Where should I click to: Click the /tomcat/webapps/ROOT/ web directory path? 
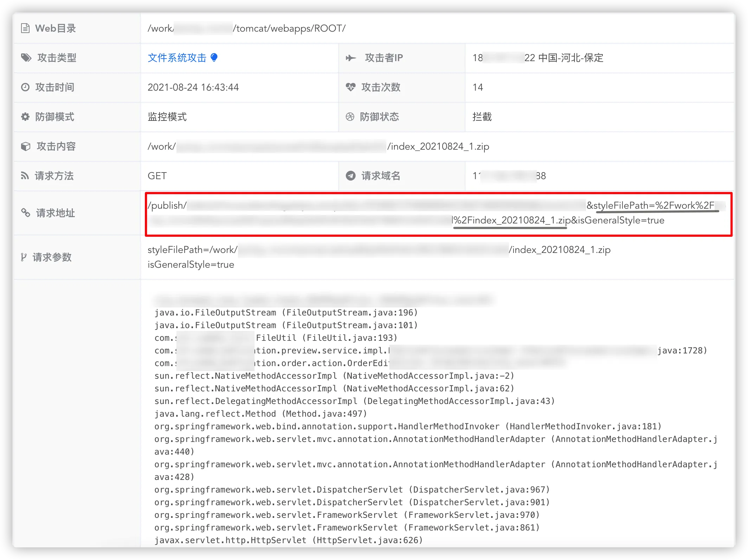click(290, 28)
